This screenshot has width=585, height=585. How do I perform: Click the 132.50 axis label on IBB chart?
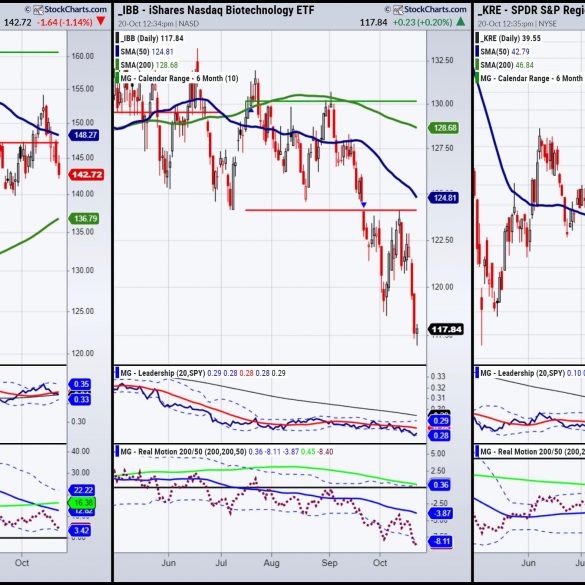coord(442,60)
